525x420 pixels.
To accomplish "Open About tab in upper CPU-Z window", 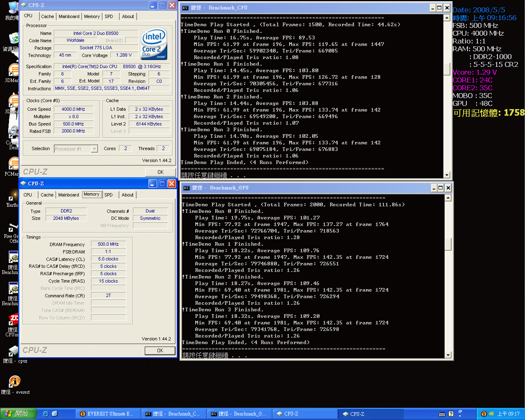I will point(128,16).
